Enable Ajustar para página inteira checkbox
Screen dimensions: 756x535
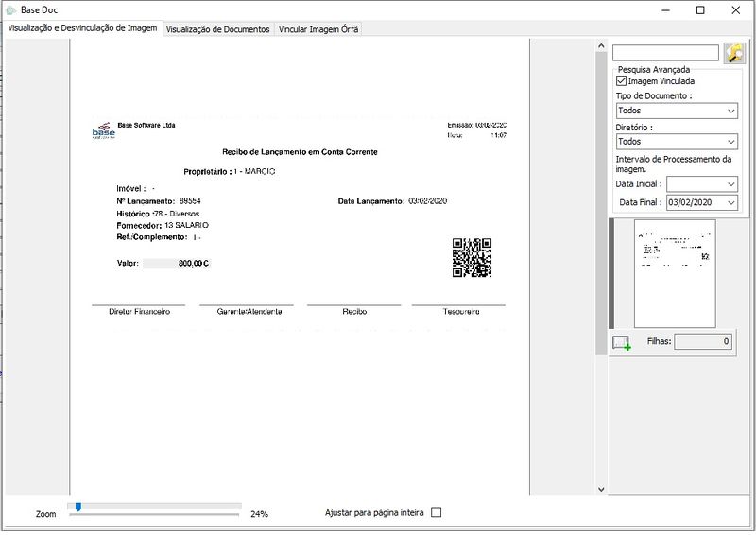pos(436,513)
